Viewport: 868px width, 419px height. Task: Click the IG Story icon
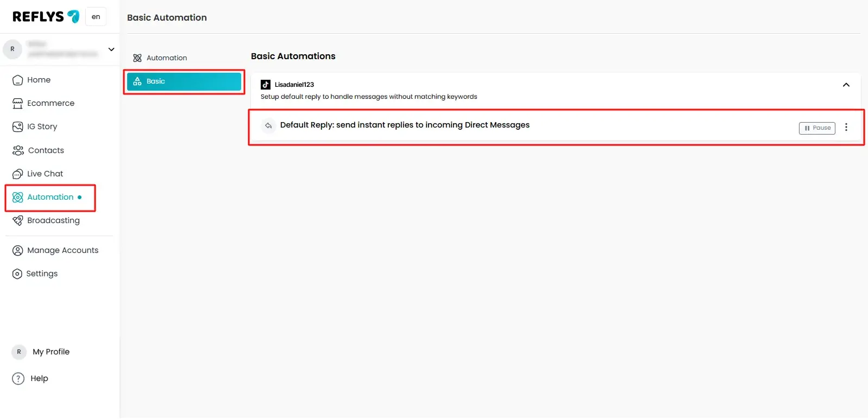click(x=17, y=127)
